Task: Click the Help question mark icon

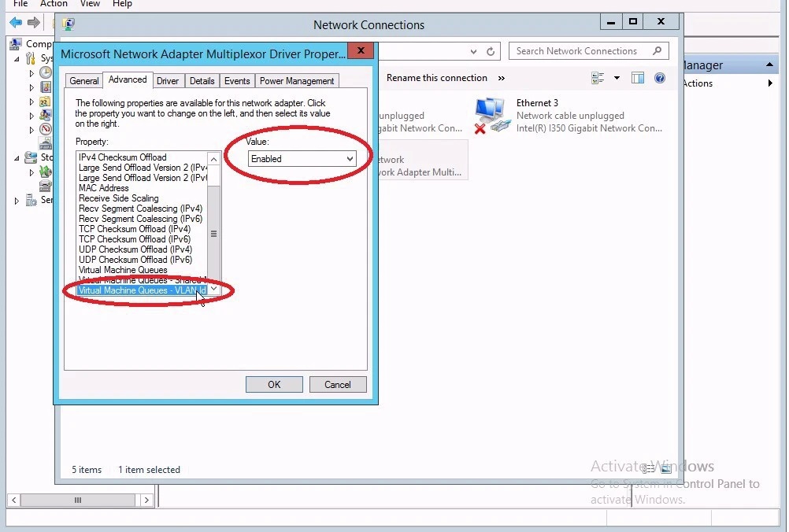Action: tap(659, 78)
